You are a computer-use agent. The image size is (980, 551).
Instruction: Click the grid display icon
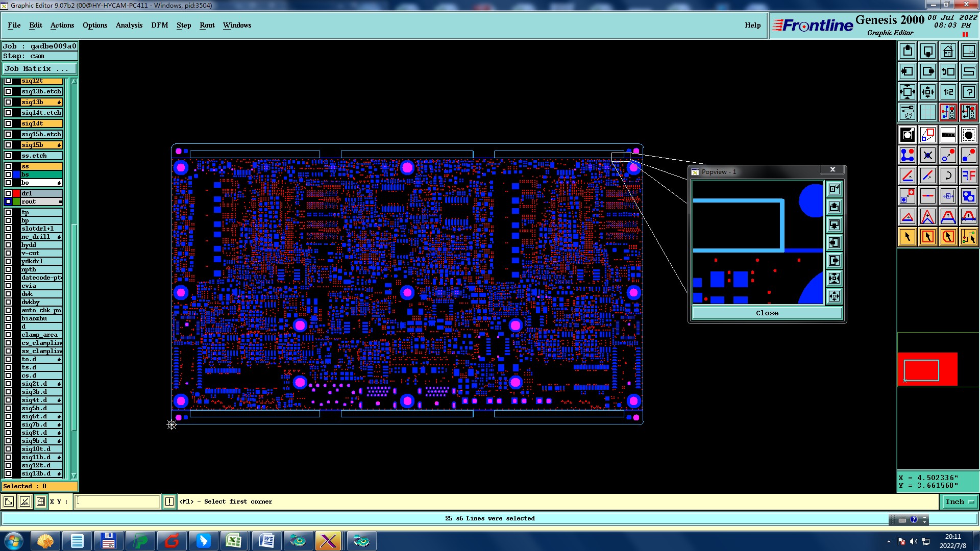(x=927, y=112)
